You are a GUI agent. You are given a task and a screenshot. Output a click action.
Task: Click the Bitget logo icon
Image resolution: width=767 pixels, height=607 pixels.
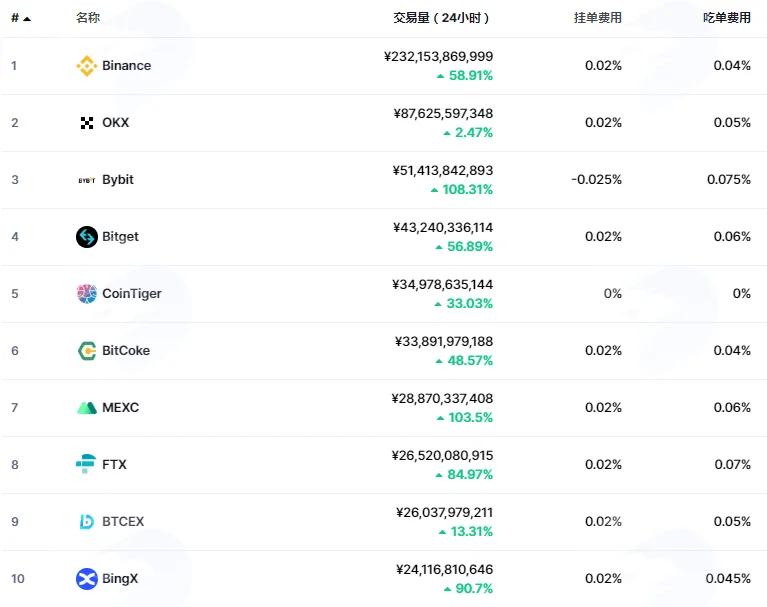[87, 237]
